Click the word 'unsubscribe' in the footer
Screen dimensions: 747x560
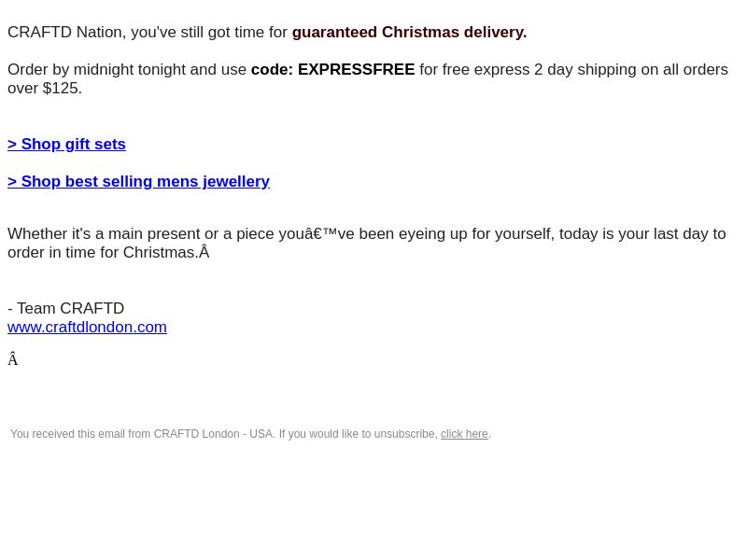(x=405, y=434)
